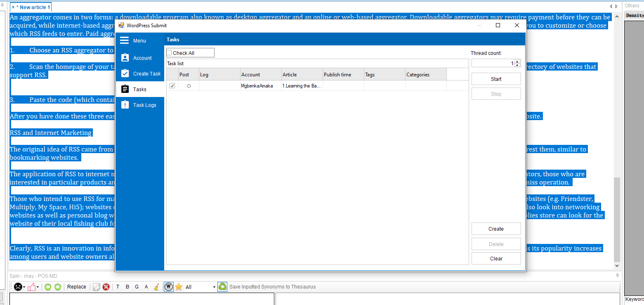Select the broom clean-up icon
644x305 pixels.
pyautogui.click(x=156, y=287)
